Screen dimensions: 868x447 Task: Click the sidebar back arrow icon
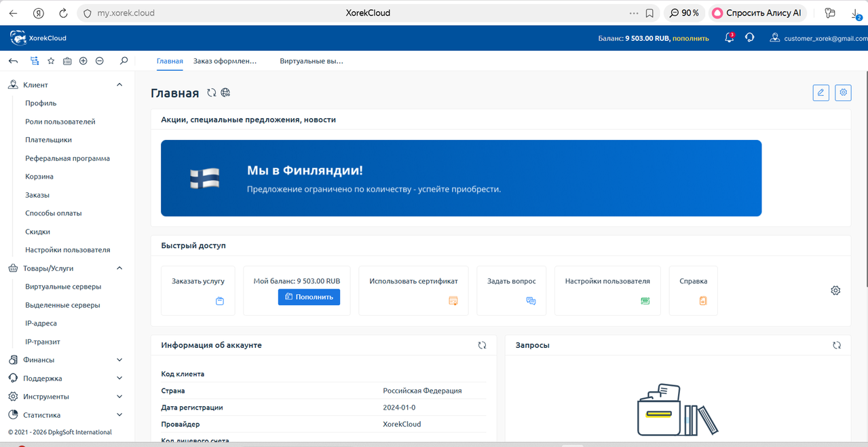[13, 61]
